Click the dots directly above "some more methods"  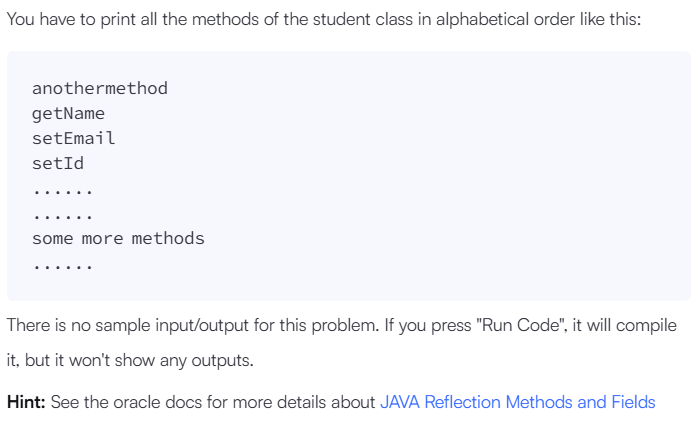point(62,213)
